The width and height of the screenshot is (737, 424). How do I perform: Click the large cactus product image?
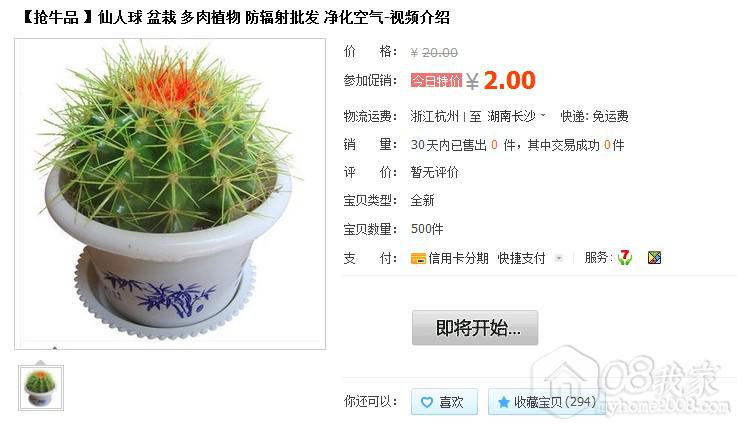point(170,194)
